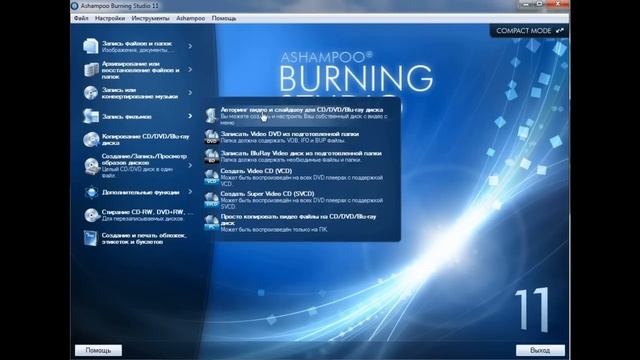This screenshot has height=360, width=640.
Task: Open the Ashampoo menu
Action: (x=191, y=18)
